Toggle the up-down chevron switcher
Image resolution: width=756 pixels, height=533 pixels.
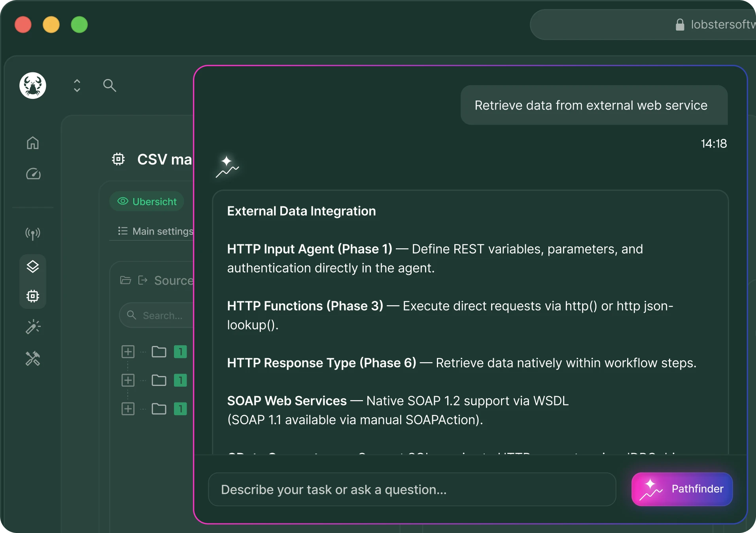(x=77, y=85)
